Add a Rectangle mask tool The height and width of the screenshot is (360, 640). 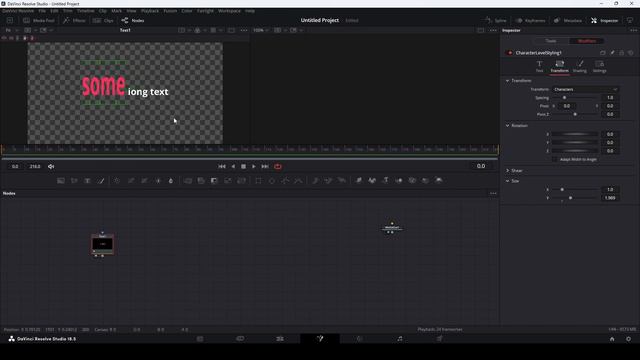click(x=258, y=180)
